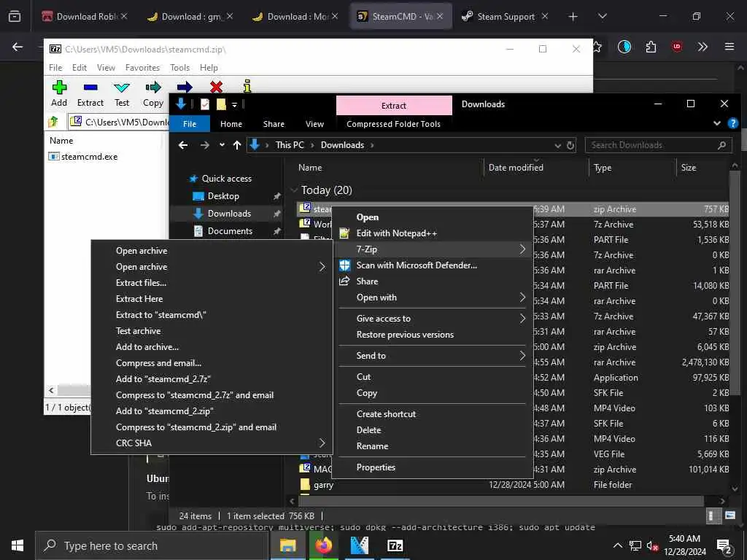
Task: Open the Favorites menu in 7-Zip
Action: (142, 68)
